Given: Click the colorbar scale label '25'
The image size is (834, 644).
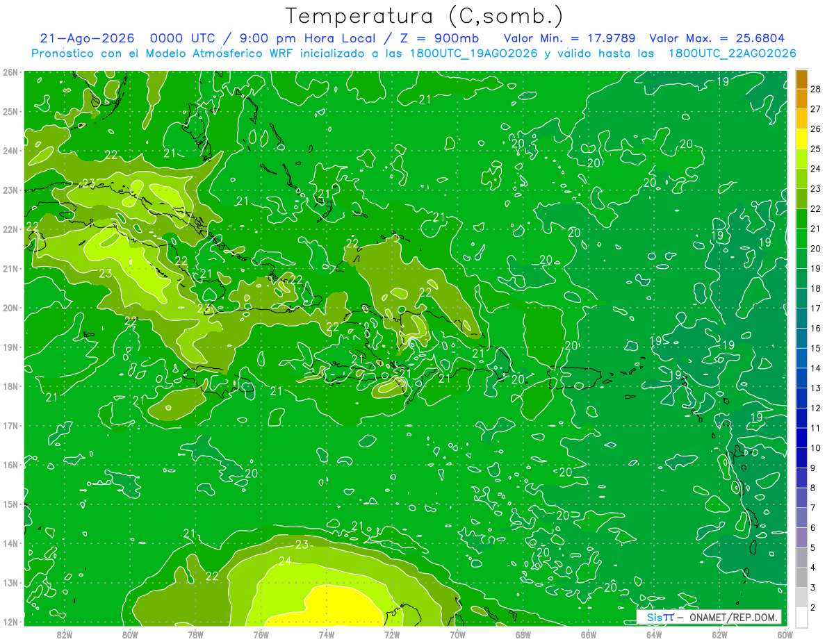Looking at the screenshot, I should [816, 148].
